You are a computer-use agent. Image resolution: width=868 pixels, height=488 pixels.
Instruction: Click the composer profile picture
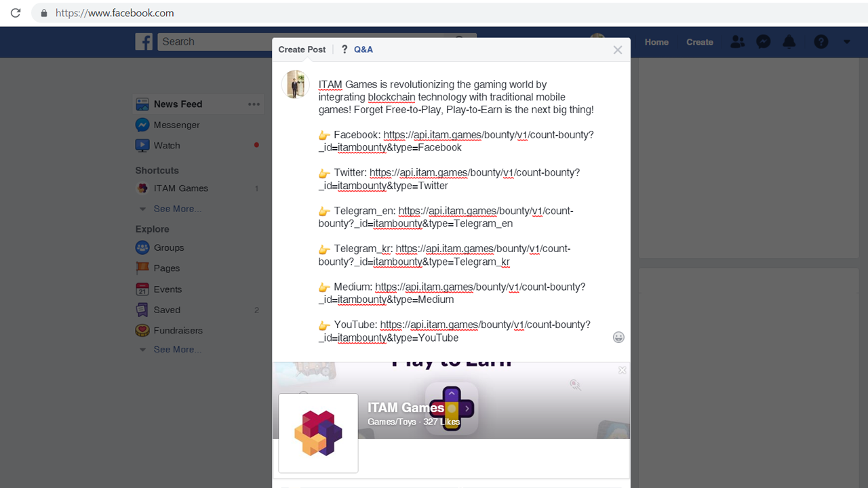(x=295, y=84)
